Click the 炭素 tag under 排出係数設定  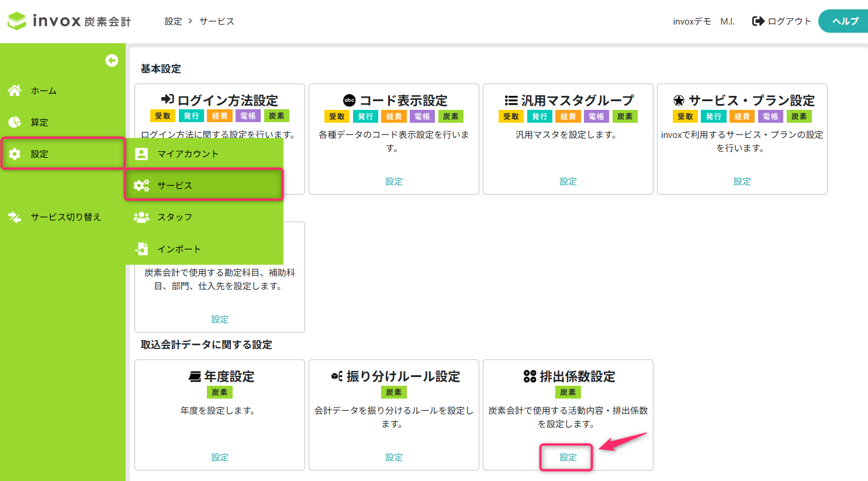pos(568,392)
